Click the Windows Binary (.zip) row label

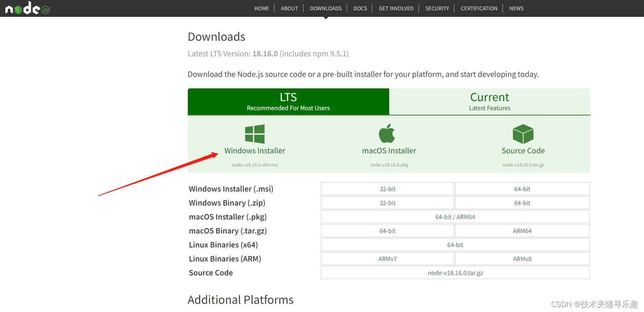[x=227, y=203]
